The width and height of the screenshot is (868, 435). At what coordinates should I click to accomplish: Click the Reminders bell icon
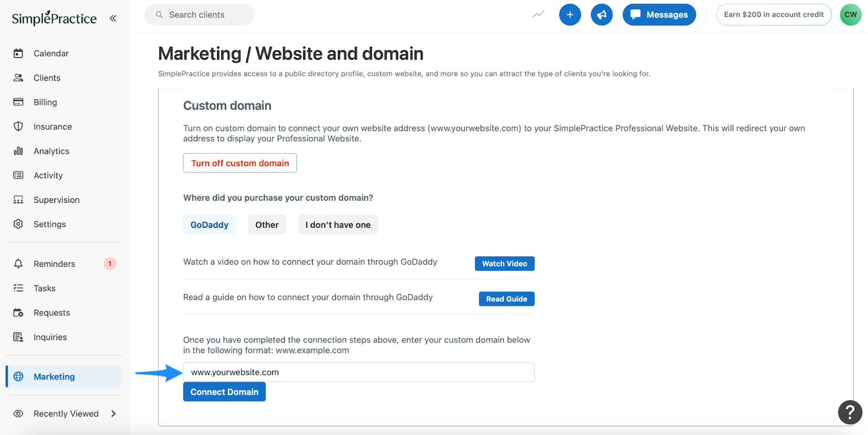(18, 264)
